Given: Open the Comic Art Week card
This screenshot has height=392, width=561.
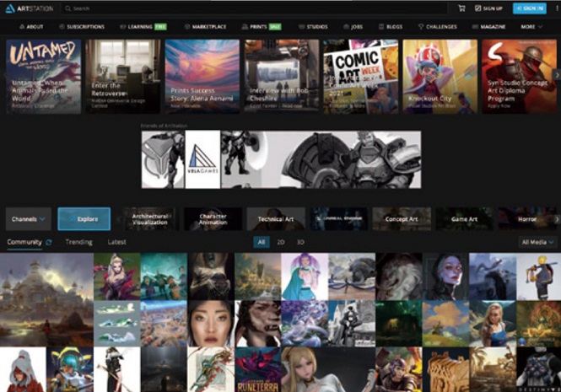Looking at the screenshot, I should click(x=361, y=76).
